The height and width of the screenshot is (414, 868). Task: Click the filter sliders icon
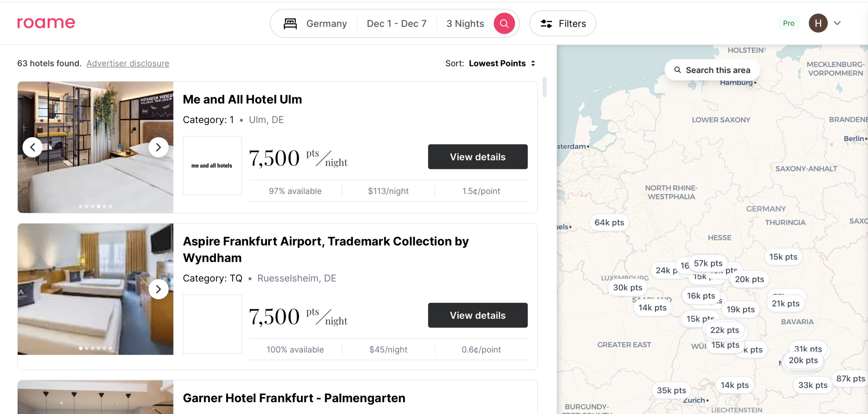point(546,23)
